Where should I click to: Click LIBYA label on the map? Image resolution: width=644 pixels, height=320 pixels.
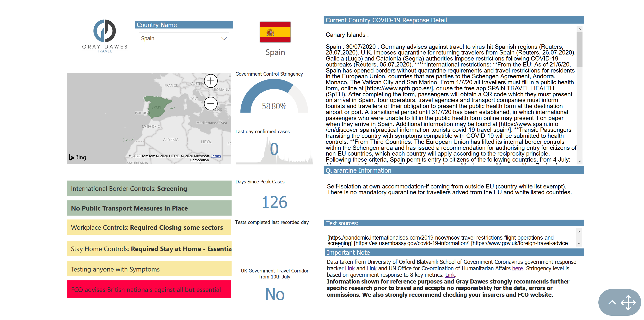[206, 142]
